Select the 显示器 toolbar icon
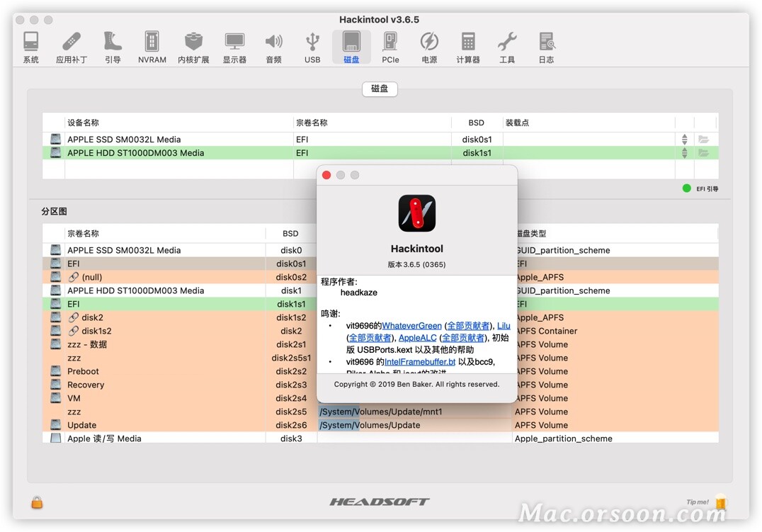The width and height of the screenshot is (762, 532). pyautogui.click(x=234, y=43)
